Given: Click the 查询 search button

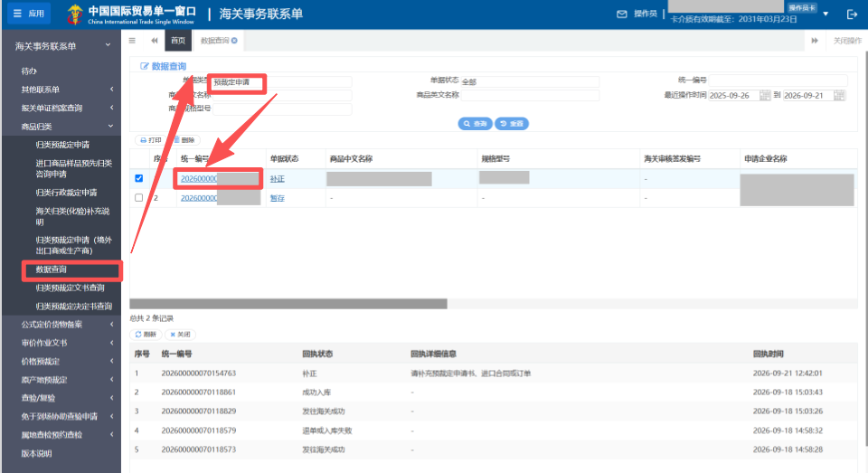Looking at the screenshot, I should (x=475, y=124).
